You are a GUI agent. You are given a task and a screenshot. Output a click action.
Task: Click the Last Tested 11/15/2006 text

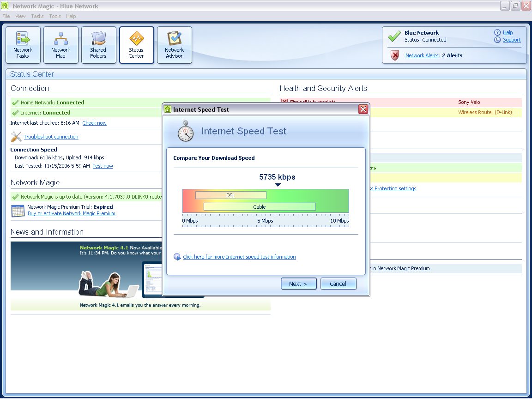[x=52, y=166]
